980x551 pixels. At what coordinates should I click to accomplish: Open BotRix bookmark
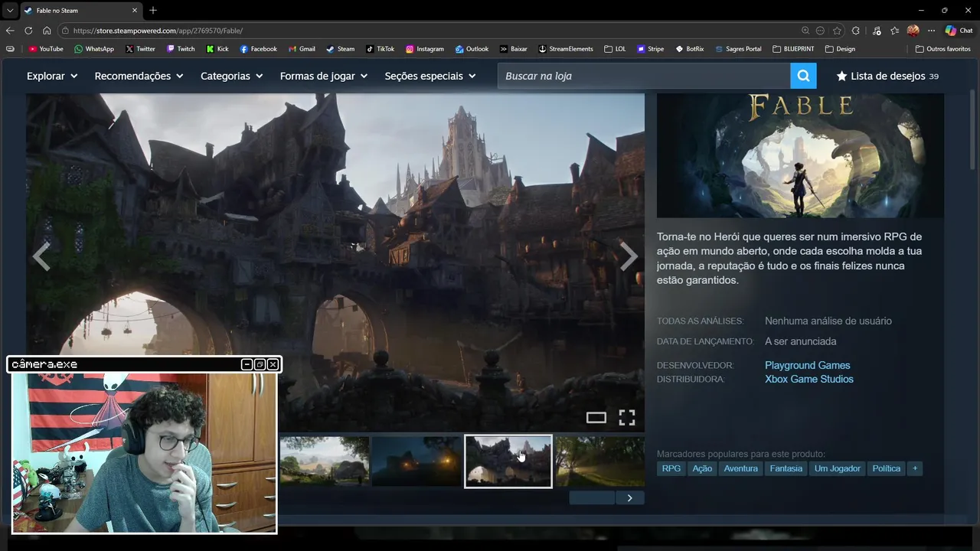pyautogui.click(x=689, y=49)
